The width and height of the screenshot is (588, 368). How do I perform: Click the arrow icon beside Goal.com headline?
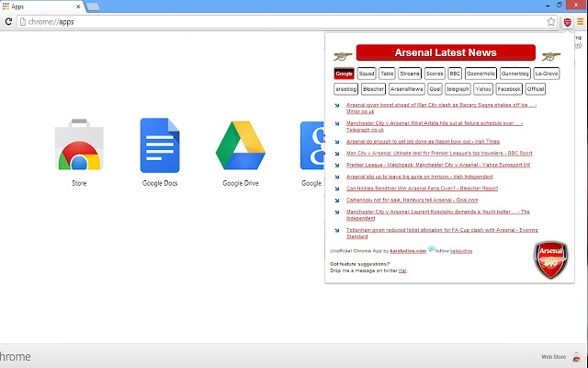pos(337,201)
